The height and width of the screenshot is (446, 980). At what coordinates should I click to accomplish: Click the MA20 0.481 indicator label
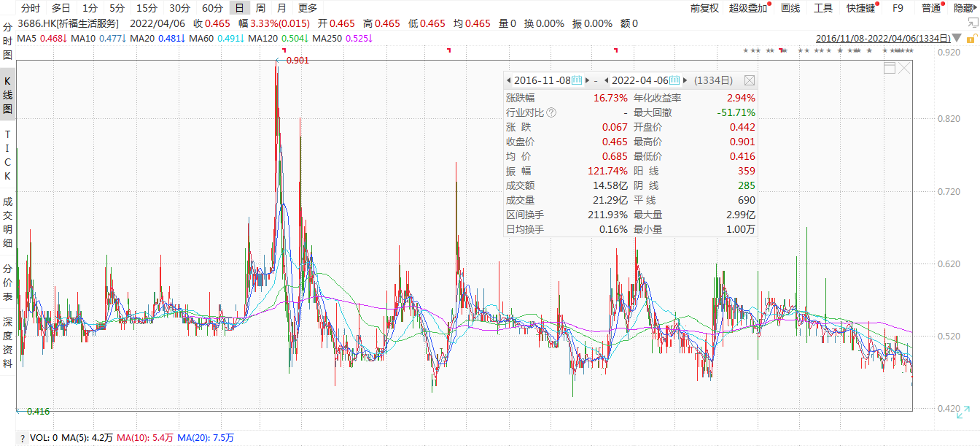pos(158,38)
